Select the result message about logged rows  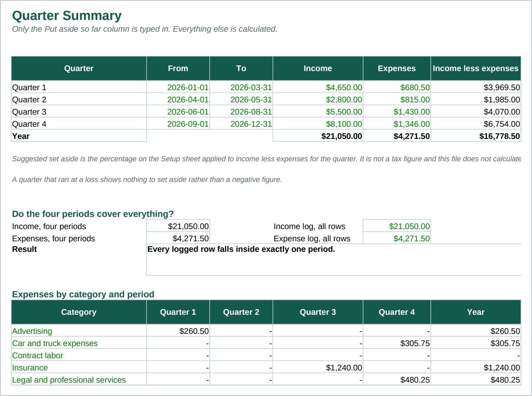tap(241, 249)
